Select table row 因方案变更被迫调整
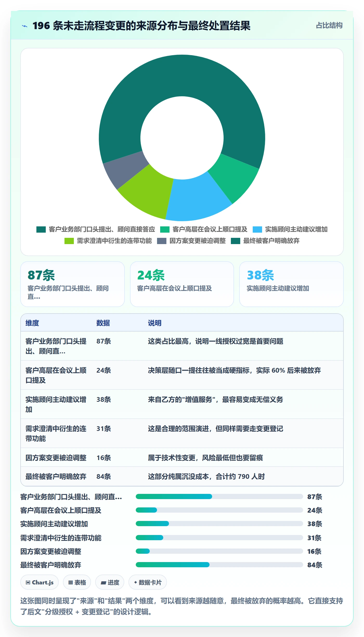Image resolution: width=364 pixels, height=637 pixels. (x=182, y=457)
